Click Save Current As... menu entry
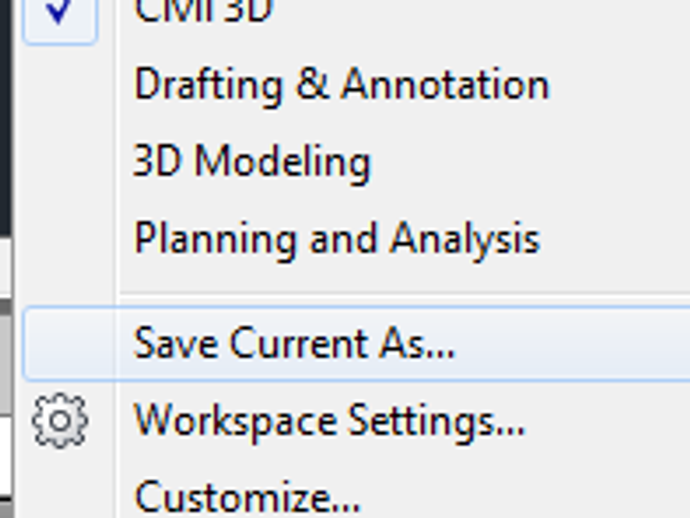This screenshot has height=518, width=690. 294,344
